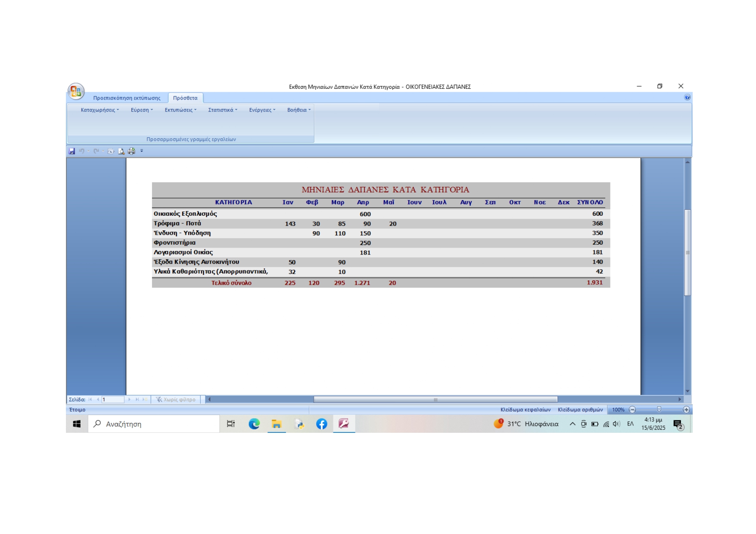Click the Save floppy disk icon
756x534 pixels.
72,151
